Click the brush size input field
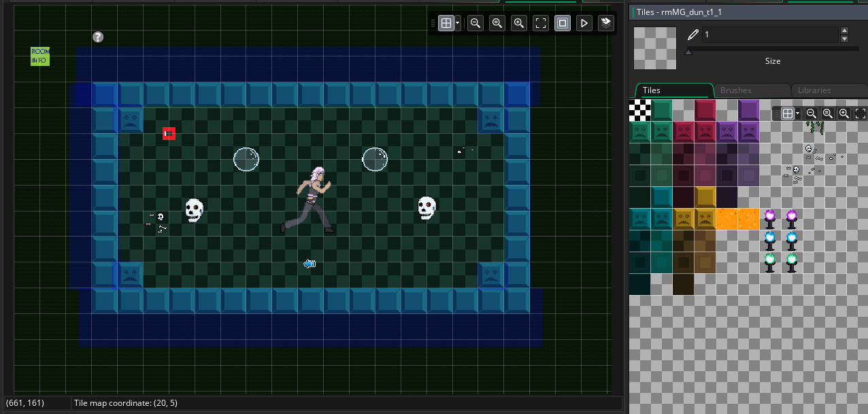The width and height of the screenshot is (868, 414). click(x=769, y=35)
